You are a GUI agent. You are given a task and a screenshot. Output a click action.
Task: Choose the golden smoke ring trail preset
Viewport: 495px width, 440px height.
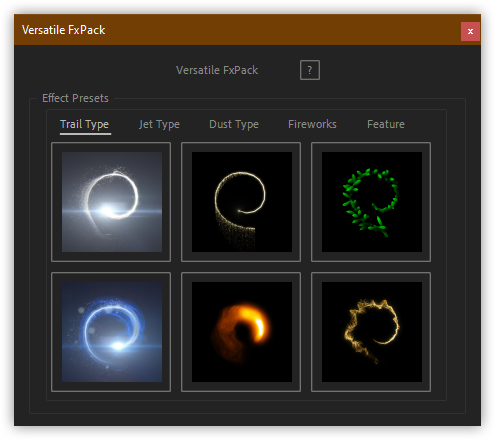(372, 332)
